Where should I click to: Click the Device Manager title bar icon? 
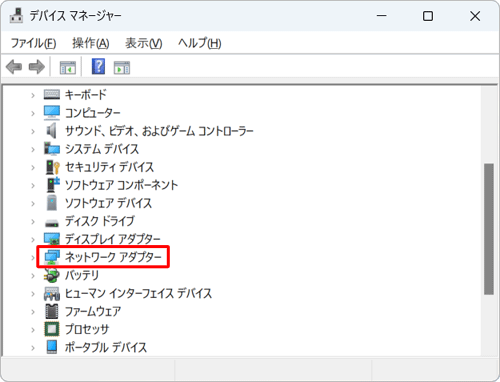point(16,15)
